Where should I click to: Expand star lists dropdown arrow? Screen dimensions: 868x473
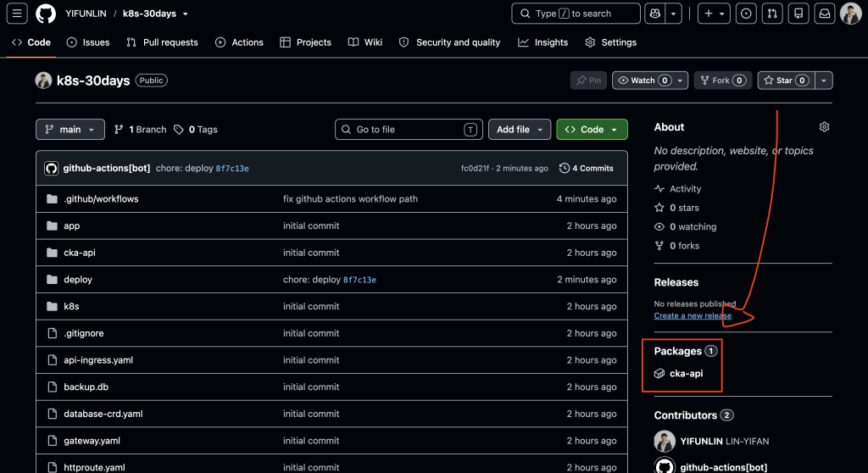tap(824, 81)
